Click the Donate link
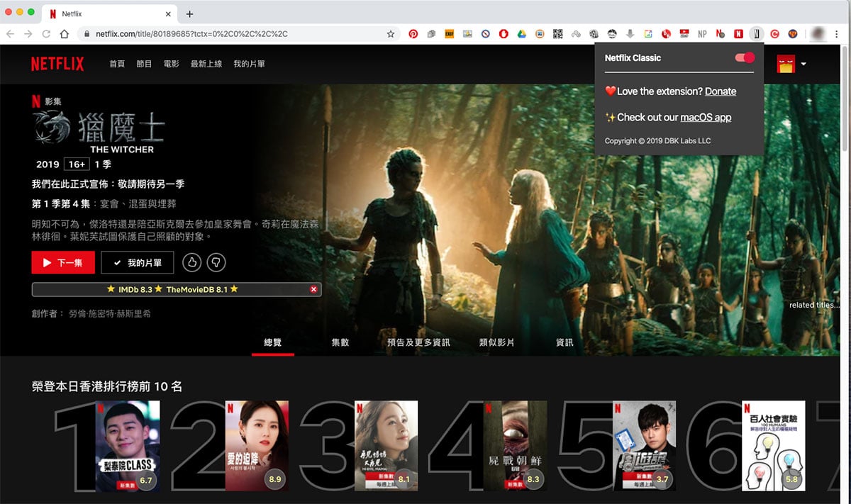The height and width of the screenshot is (504, 851). tap(721, 91)
